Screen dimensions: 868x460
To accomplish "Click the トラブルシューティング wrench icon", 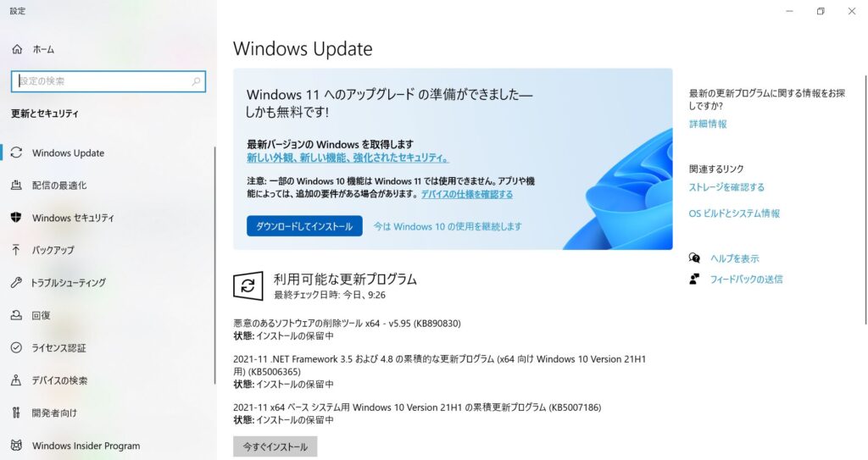I will click(17, 282).
